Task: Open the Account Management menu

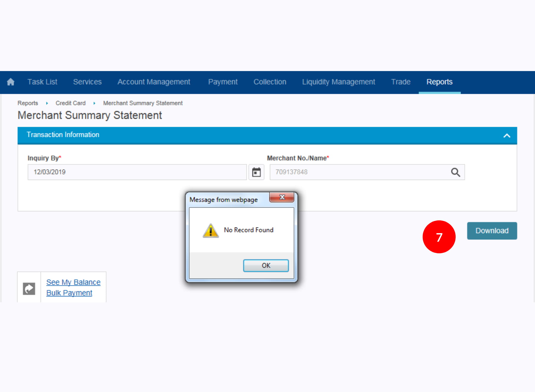Action: point(154,82)
